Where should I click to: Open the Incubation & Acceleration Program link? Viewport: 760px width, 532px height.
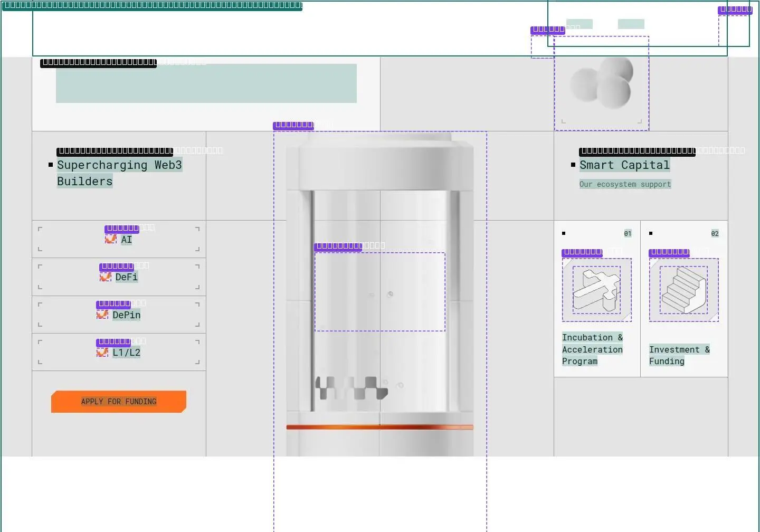point(592,349)
